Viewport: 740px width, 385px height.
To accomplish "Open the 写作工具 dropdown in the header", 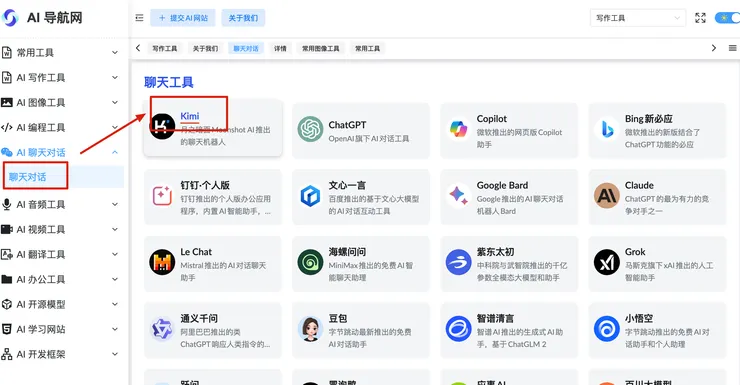I will coord(638,18).
